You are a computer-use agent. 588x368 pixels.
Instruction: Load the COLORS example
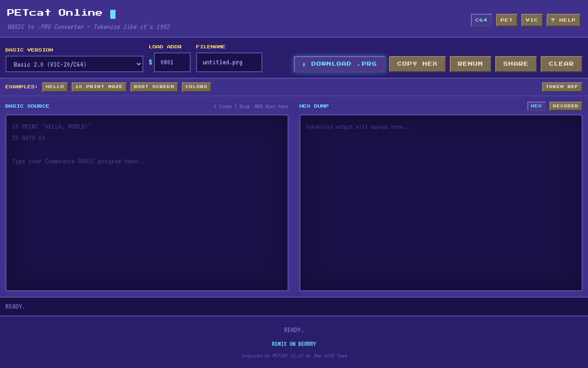click(x=197, y=87)
